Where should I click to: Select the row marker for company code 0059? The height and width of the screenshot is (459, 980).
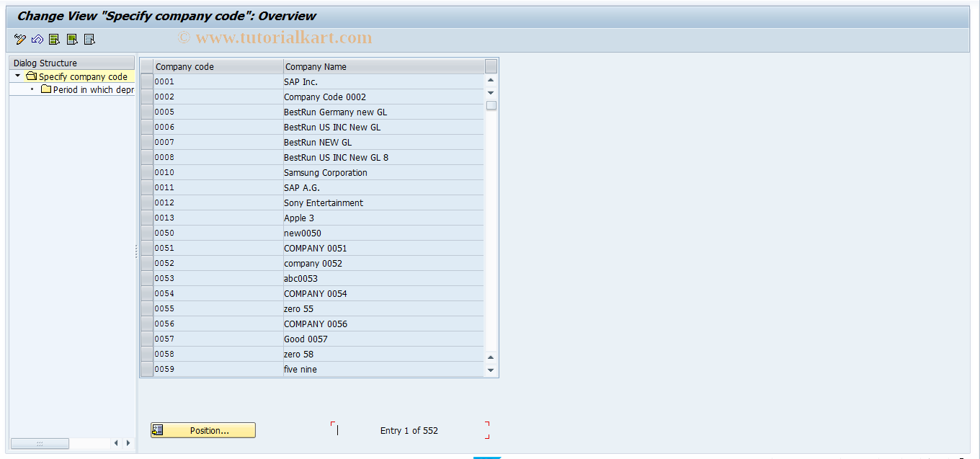tap(147, 369)
